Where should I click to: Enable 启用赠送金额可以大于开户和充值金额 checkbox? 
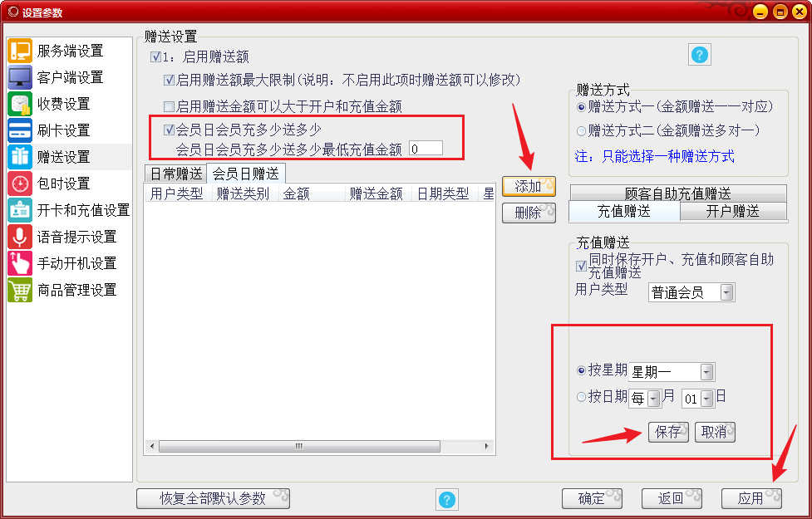[169, 106]
